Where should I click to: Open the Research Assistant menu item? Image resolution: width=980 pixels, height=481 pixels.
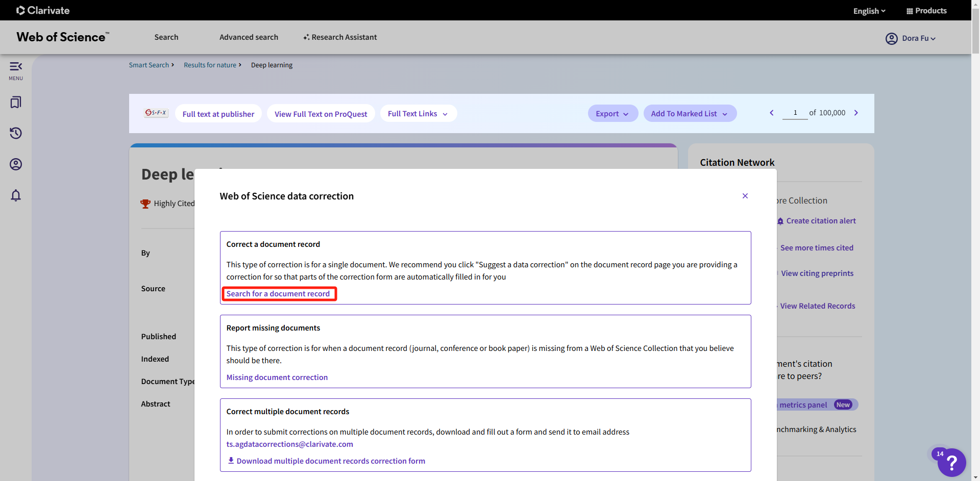340,37
